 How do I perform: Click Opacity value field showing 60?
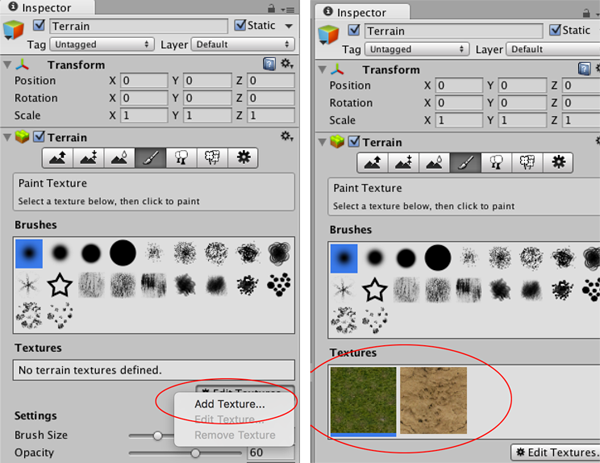pos(271,453)
